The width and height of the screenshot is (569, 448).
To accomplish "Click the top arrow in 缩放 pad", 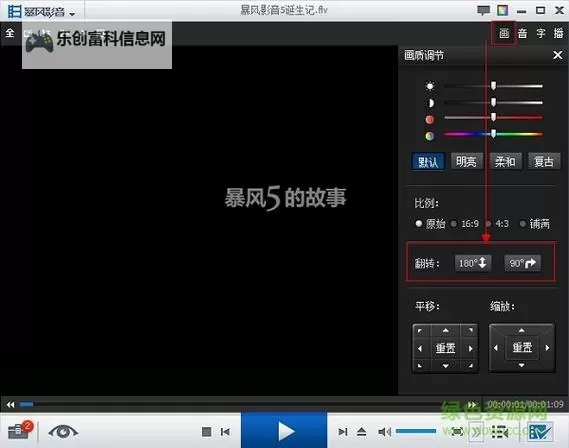I will [521, 330].
